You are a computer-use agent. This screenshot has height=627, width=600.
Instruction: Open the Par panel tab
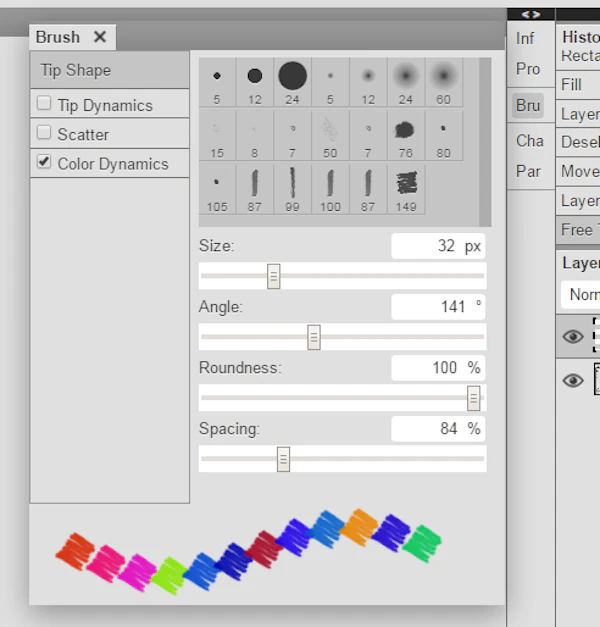click(x=529, y=172)
